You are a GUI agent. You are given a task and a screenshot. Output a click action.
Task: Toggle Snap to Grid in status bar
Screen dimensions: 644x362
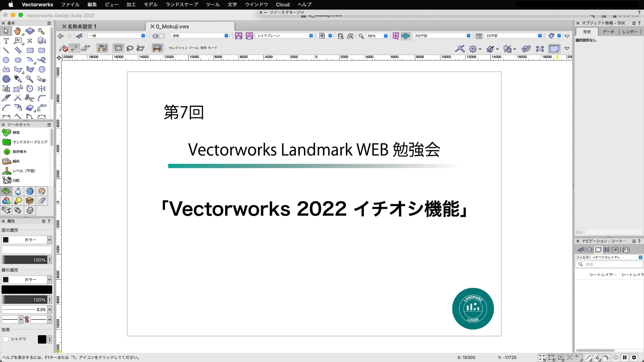pos(542,358)
